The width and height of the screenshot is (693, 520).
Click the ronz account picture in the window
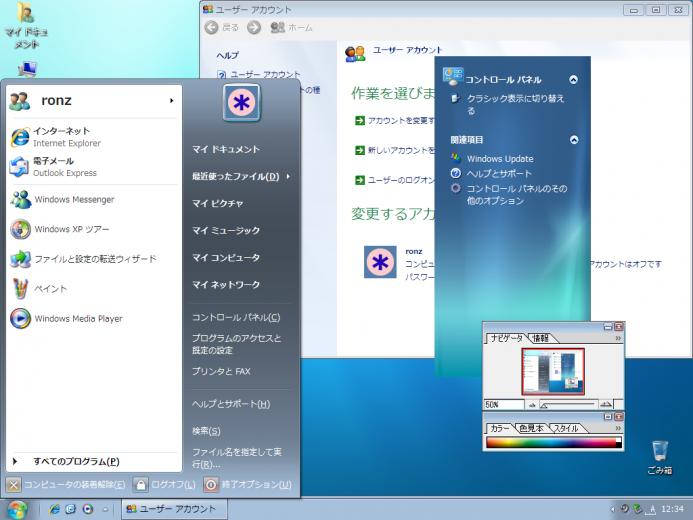coord(380,262)
